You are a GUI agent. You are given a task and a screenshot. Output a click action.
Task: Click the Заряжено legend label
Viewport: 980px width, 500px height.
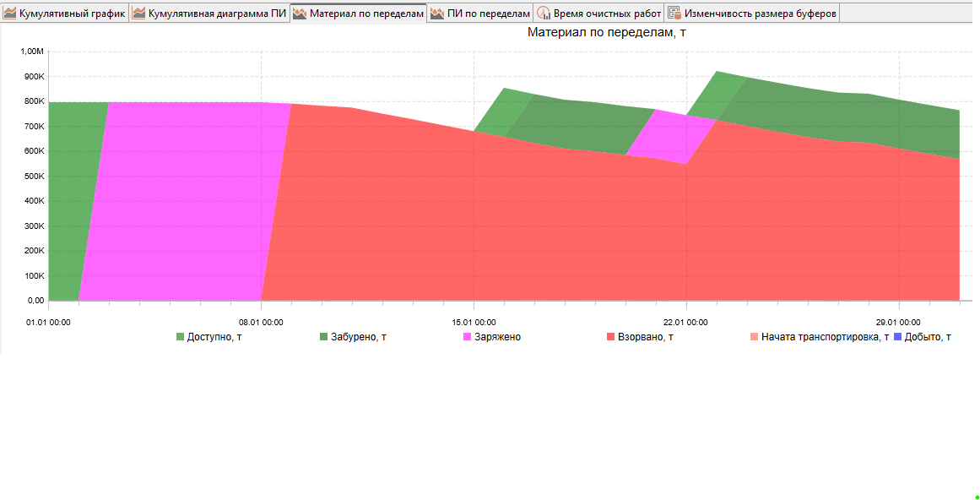tap(497, 337)
